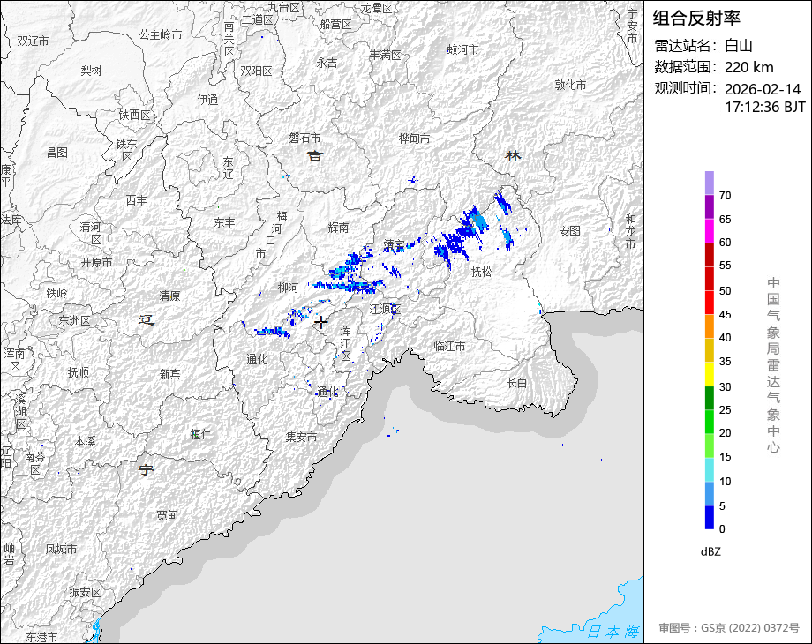
Task: Click the 磐石市 map label
Action: (304, 139)
